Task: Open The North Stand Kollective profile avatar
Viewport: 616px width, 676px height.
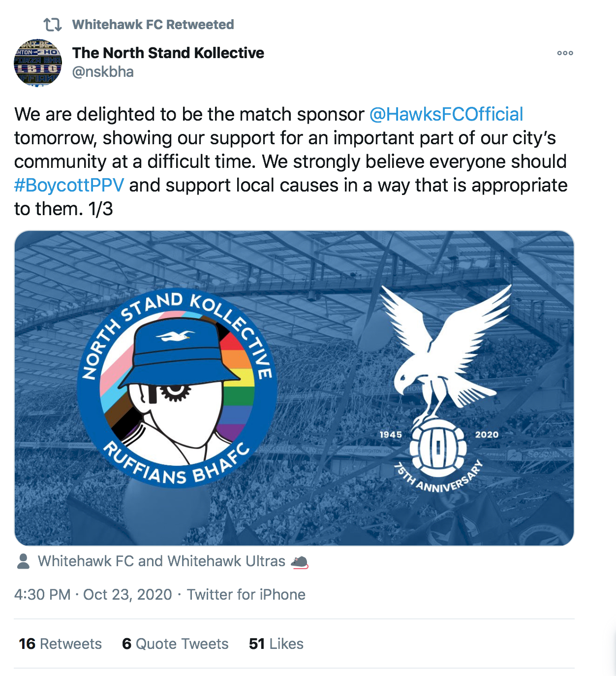Action: pyautogui.click(x=38, y=63)
